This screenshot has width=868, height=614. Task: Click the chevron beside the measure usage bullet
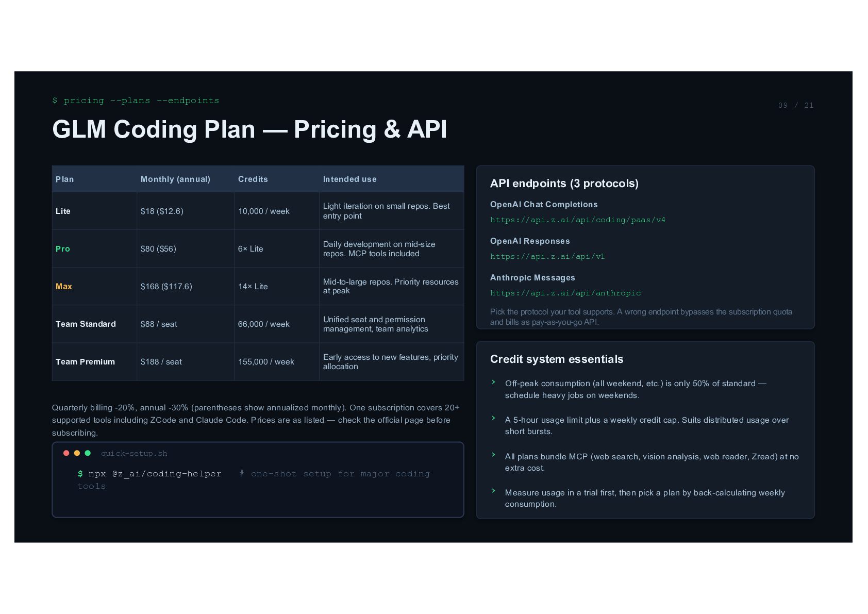coord(493,491)
